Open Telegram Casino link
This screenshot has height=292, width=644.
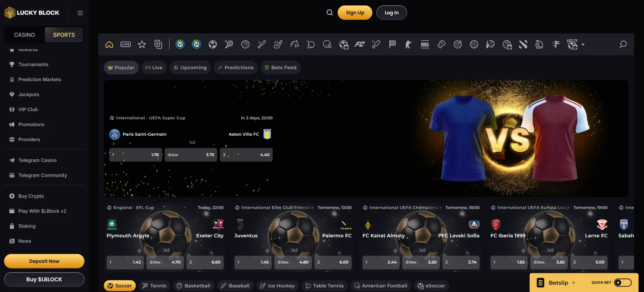click(37, 160)
